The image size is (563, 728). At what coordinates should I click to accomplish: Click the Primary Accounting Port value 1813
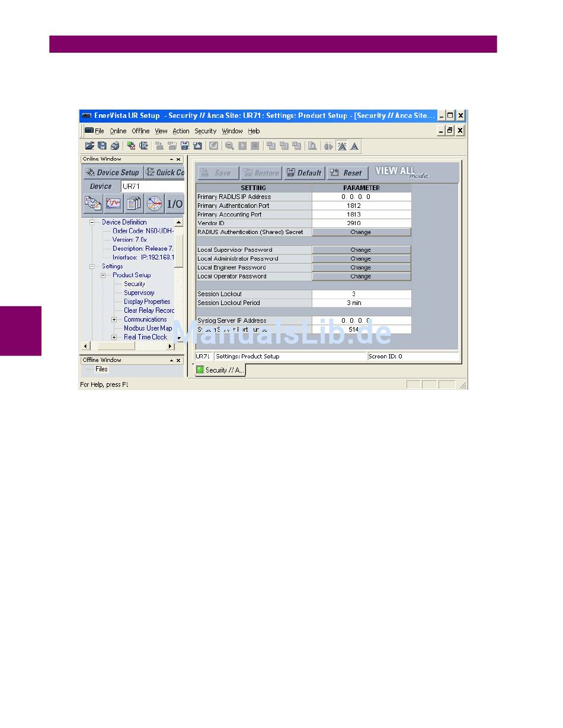tap(362, 214)
